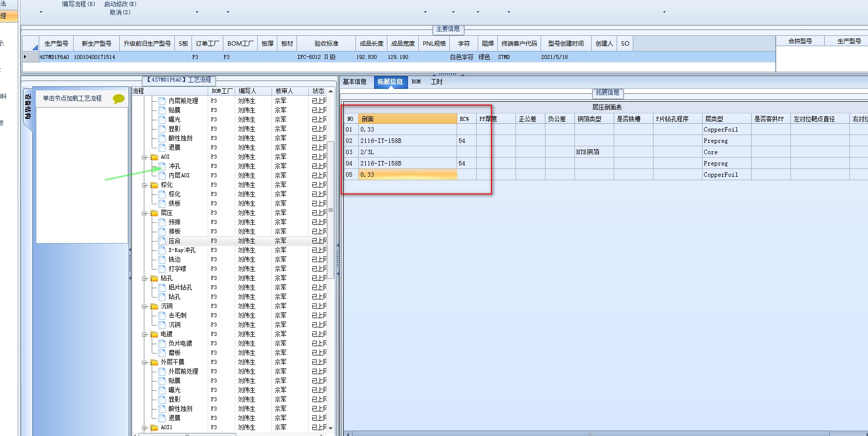Select the 外层干膜 folder row label
Screen dimensions: 868x436
[172, 362]
